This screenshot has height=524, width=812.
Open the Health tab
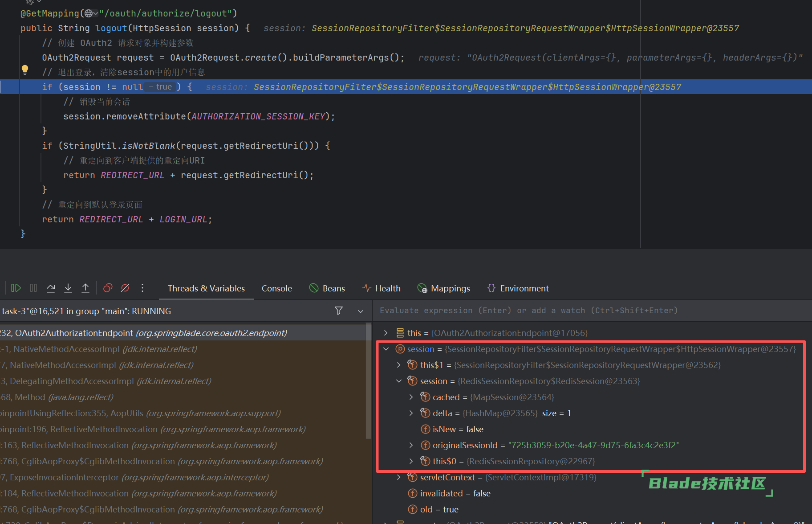click(x=382, y=288)
